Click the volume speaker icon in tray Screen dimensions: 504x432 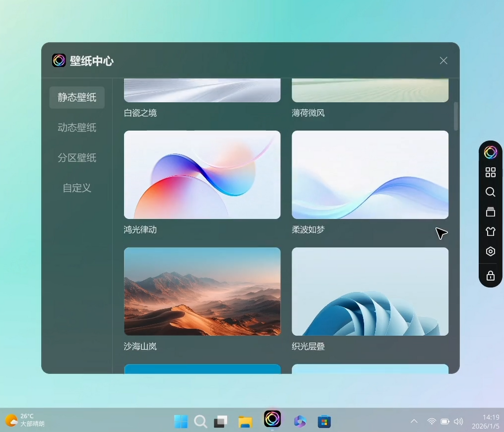coord(458,421)
